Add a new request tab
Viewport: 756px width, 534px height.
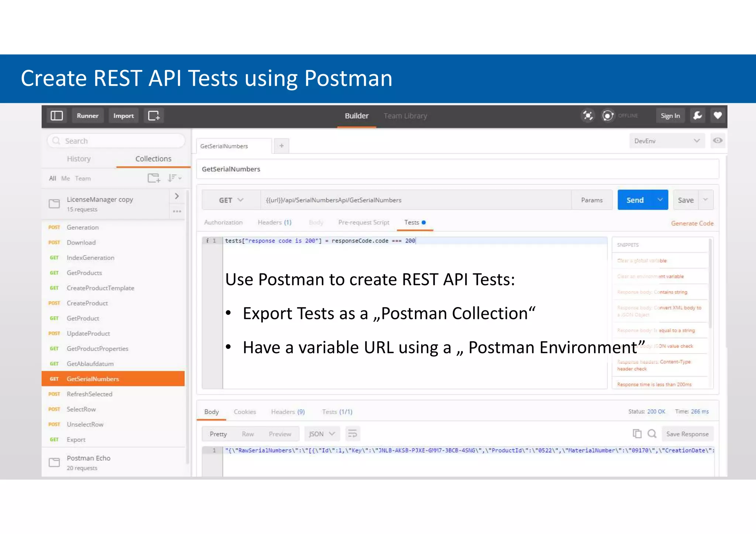(x=282, y=146)
